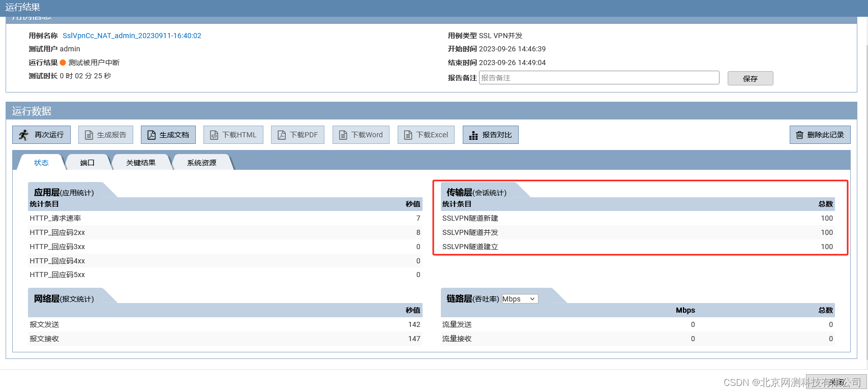Click the 测试时长 0 时 02 分 25 秒 value
The width and height of the screenshot is (868, 392).
tap(85, 76)
